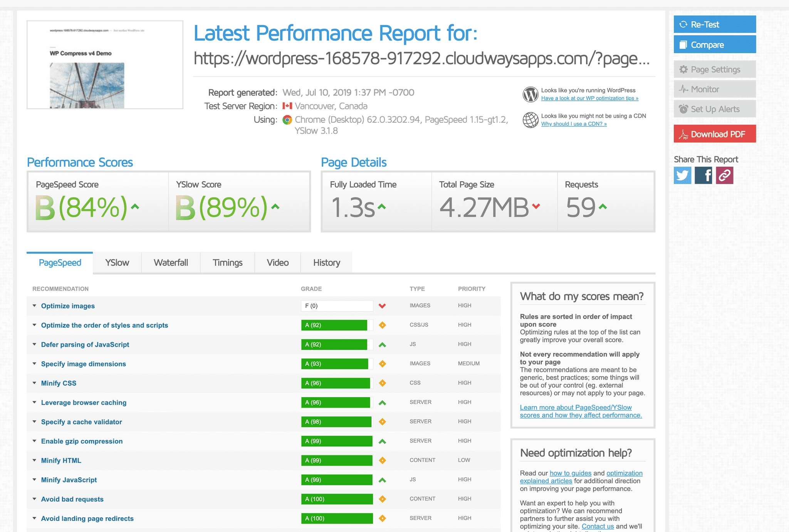Click the up arrow next to YSlow Score
Viewport: 789px width, 532px height.
click(x=275, y=207)
